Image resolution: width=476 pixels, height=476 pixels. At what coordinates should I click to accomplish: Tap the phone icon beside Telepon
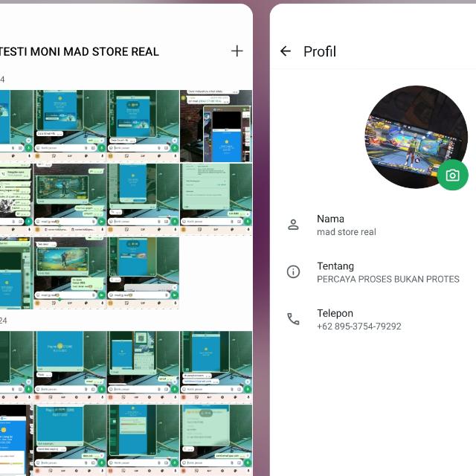(x=294, y=319)
